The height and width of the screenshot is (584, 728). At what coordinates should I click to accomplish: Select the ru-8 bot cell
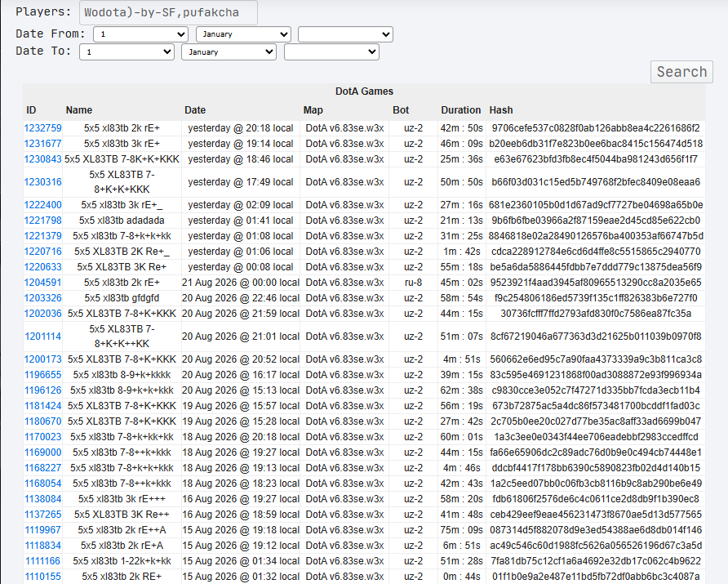pos(413,283)
